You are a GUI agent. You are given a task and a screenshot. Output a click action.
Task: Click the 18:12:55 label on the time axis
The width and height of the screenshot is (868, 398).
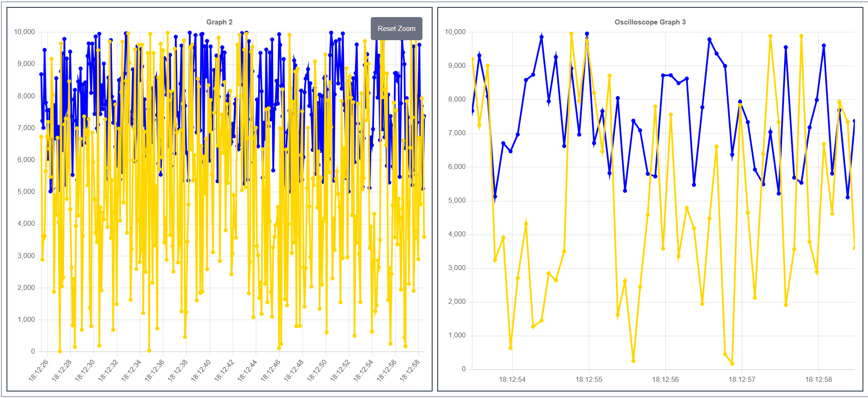tap(589, 380)
